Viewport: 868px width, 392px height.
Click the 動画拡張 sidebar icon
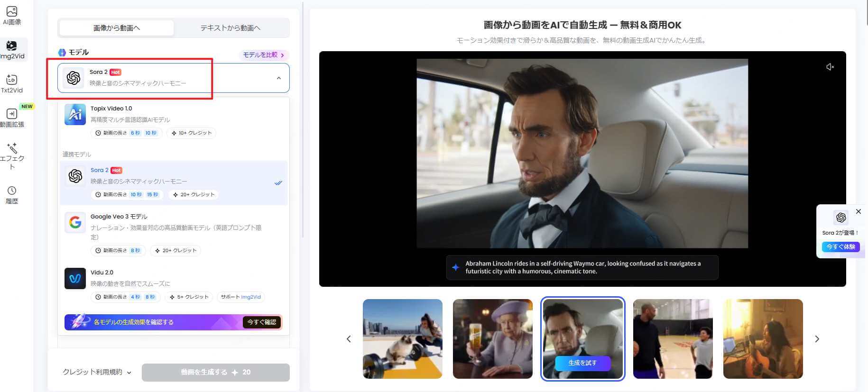[x=12, y=114]
